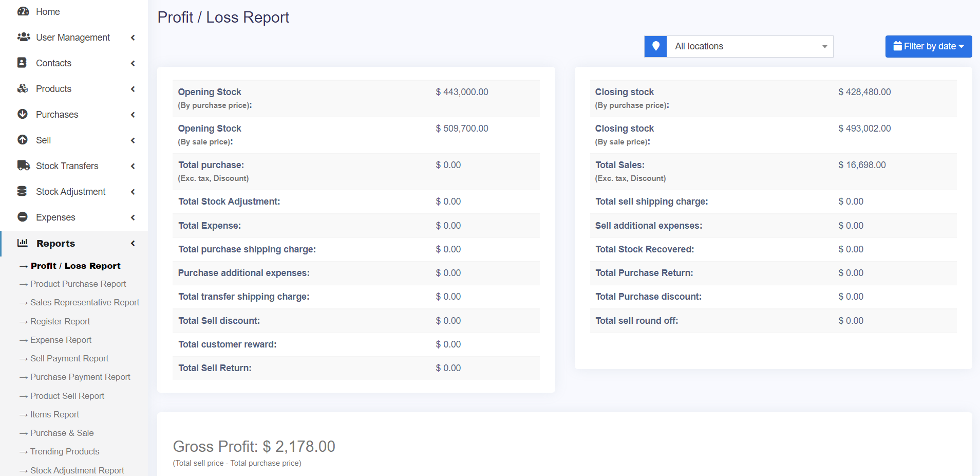Click the User Management people icon
The height and width of the screenshot is (476, 980).
coord(23,37)
